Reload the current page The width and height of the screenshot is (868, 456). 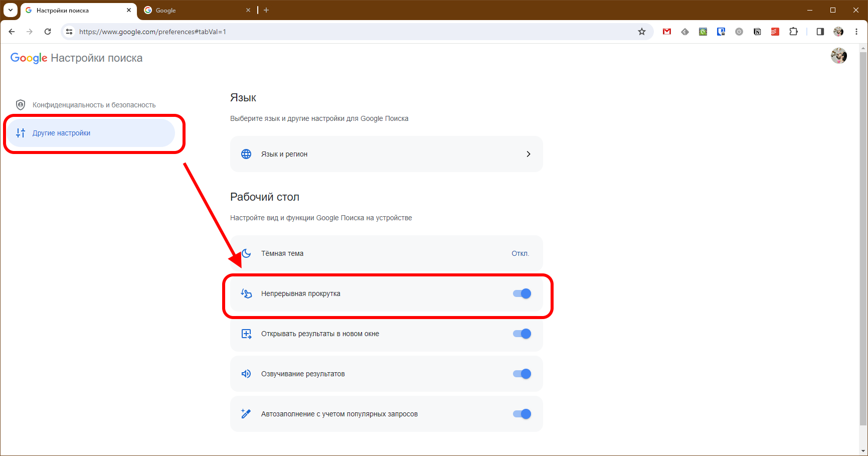point(48,32)
